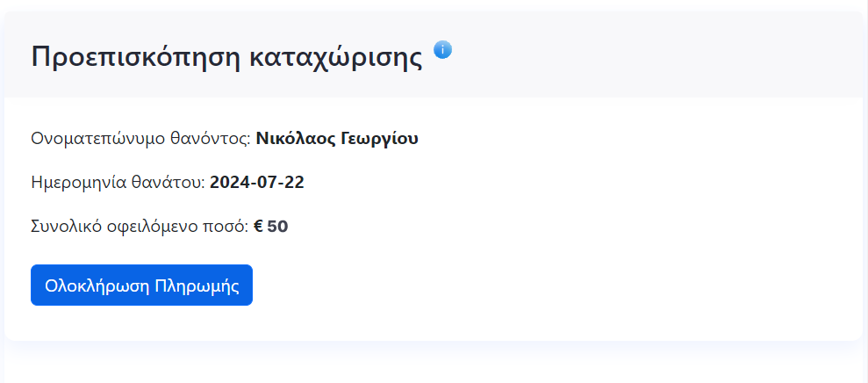Image resolution: width=868 pixels, height=383 pixels.
Task: Click the amount value € 50
Action: click(x=270, y=227)
